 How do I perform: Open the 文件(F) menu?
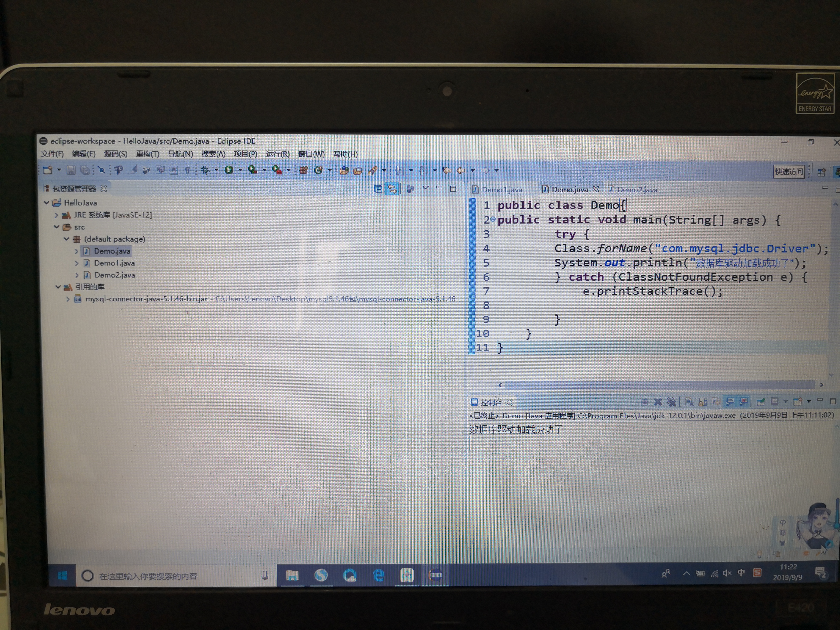pyautogui.click(x=52, y=154)
